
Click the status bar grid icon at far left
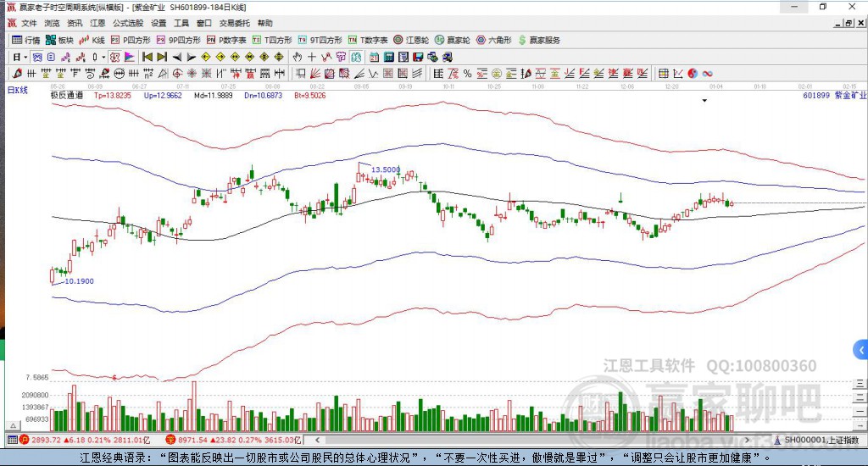point(12,440)
